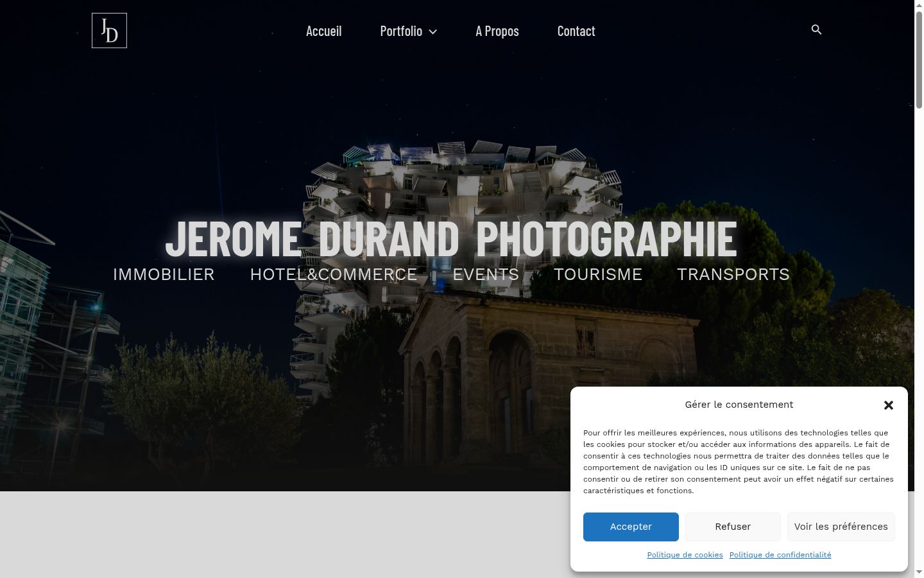The image size is (924, 578).
Task: Open the Portfolio menu item
Action: tap(401, 31)
